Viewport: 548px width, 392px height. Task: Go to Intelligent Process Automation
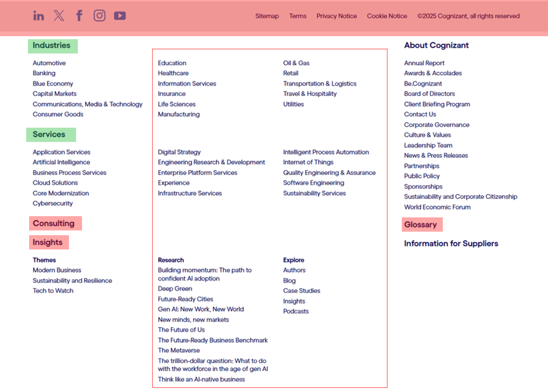(x=326, y=152)
